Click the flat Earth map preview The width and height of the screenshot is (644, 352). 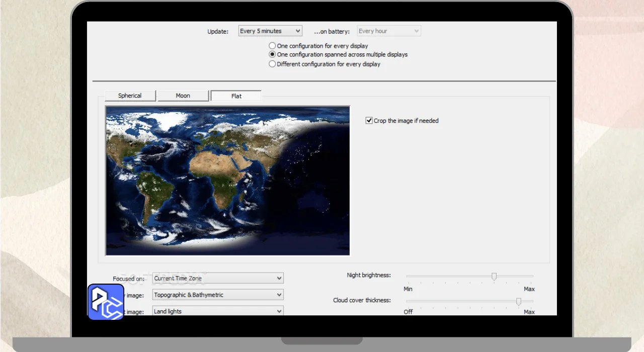click(227, 181)
